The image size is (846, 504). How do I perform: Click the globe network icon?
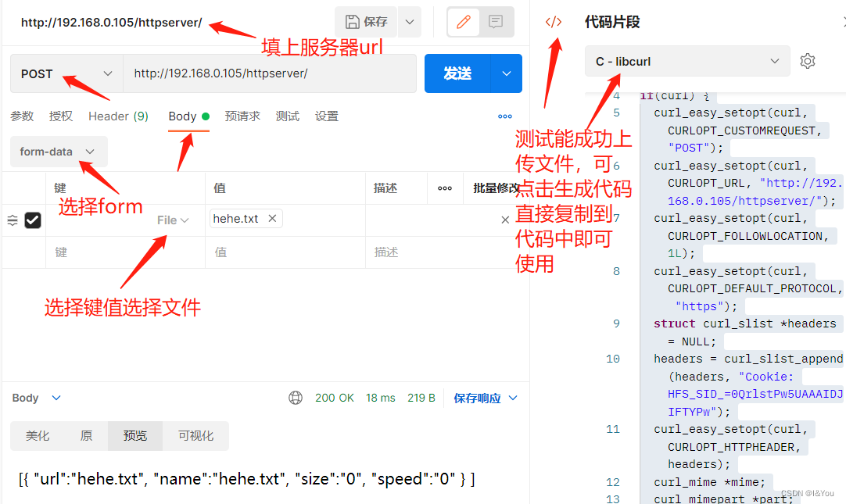[x=295, y=398]
